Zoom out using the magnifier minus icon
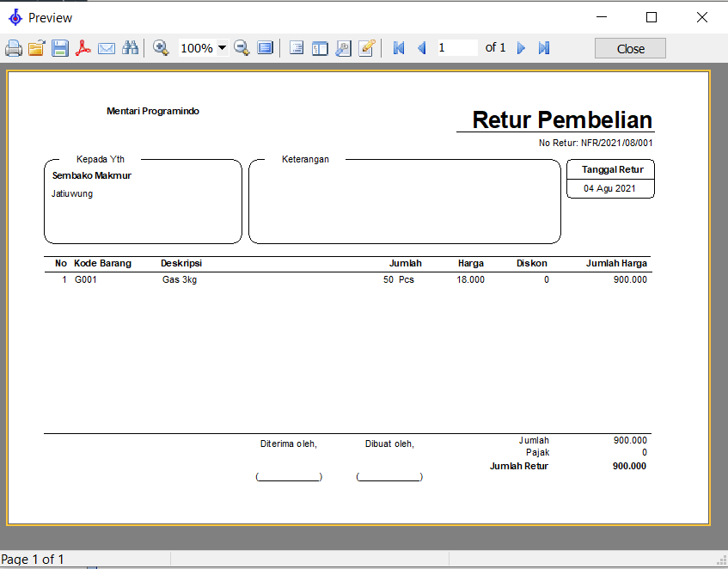Screen dimensions: 728x569 pyautogui.click(x=242, y=48)
